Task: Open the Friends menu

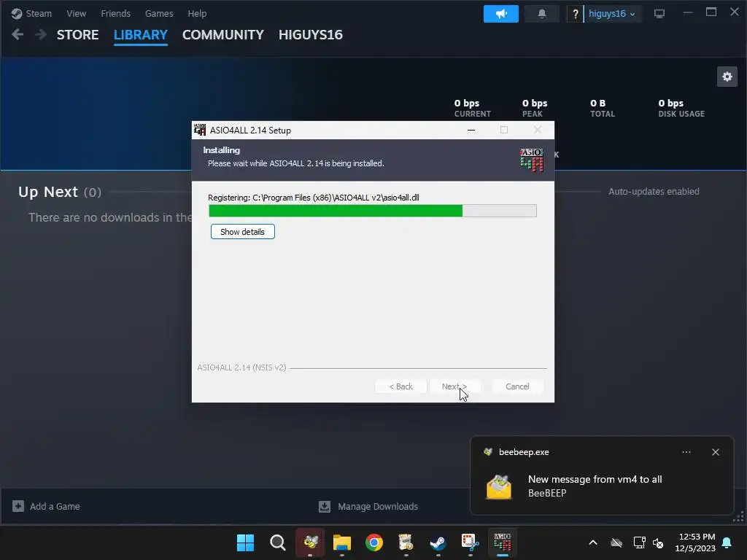Action: pos(115,13)
